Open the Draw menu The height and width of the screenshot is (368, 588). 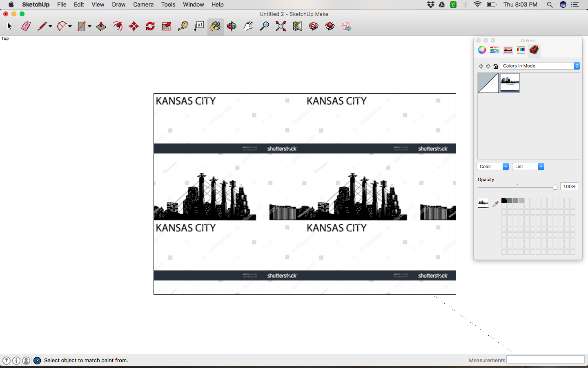pos(119,4)
